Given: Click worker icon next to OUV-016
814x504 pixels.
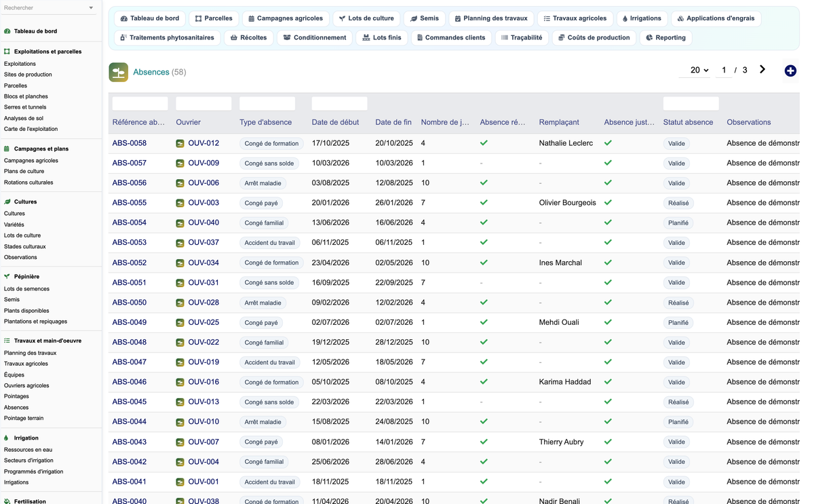Looking at the screenshot, I should [x=180, y=383].
